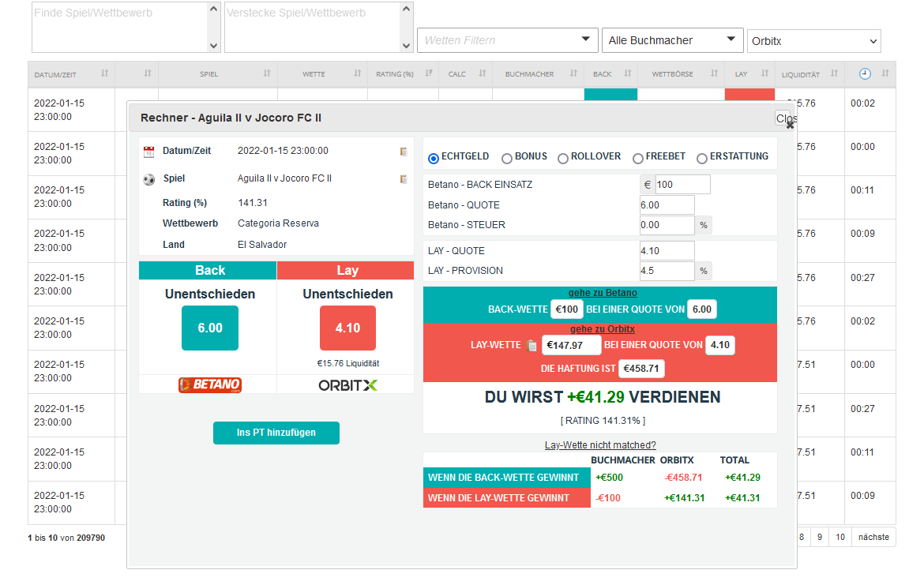
Task: Click El Salvador country text
Action: click(x=262, y=245)
